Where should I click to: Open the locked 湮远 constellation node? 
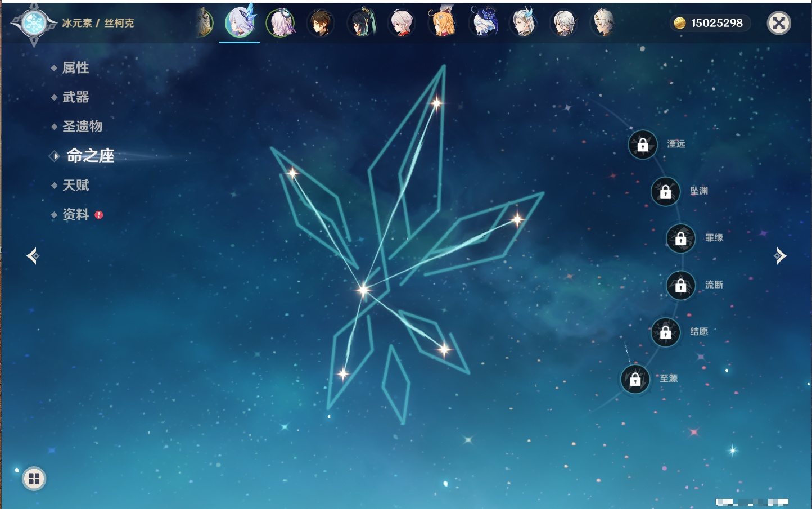pyautogui.click(x=643, y=145)
